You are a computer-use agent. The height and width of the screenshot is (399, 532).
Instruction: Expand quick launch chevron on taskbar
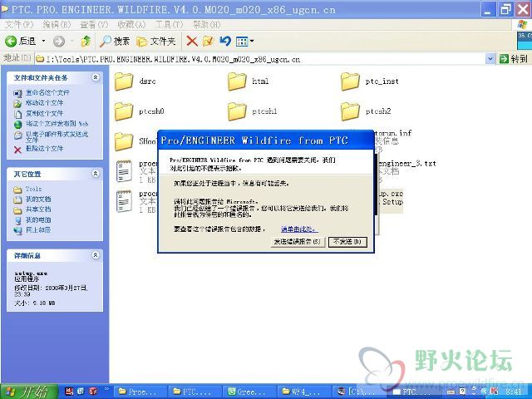click(x=106, y=389)
